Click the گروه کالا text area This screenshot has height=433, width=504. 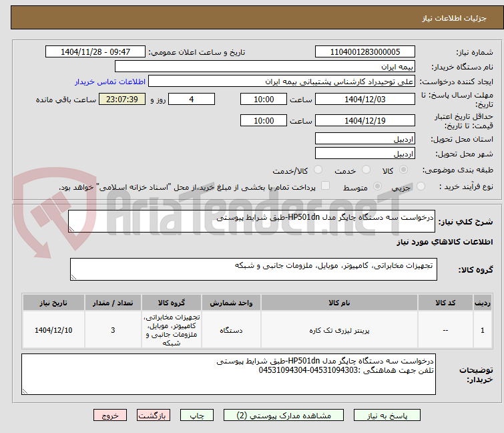[253, 269]
